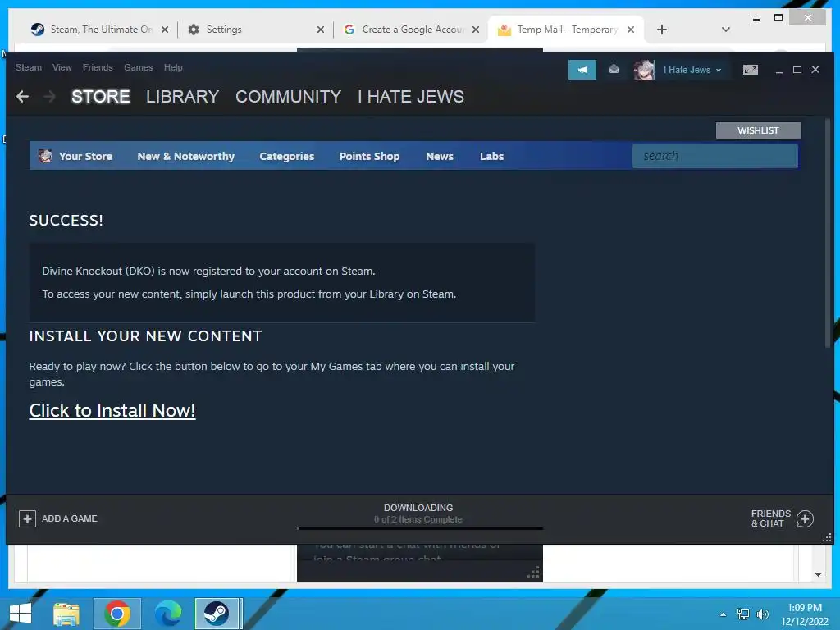Click the profile avatar in Steam header

[645, 70]
